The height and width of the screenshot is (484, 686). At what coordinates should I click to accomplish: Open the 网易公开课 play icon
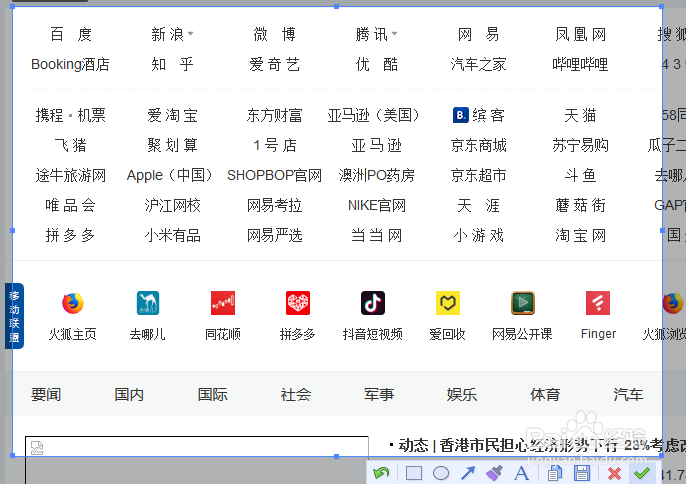click(x=523, y=303)
